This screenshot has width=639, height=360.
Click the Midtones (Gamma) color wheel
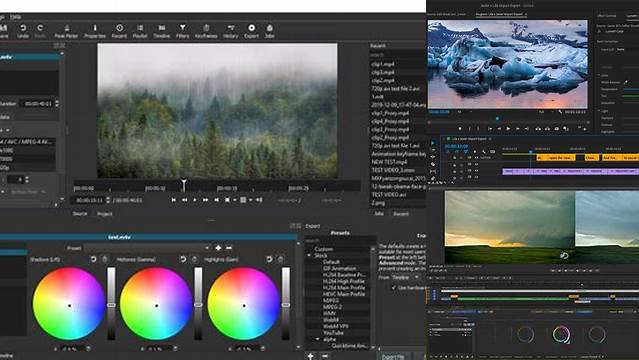[156, 304]
